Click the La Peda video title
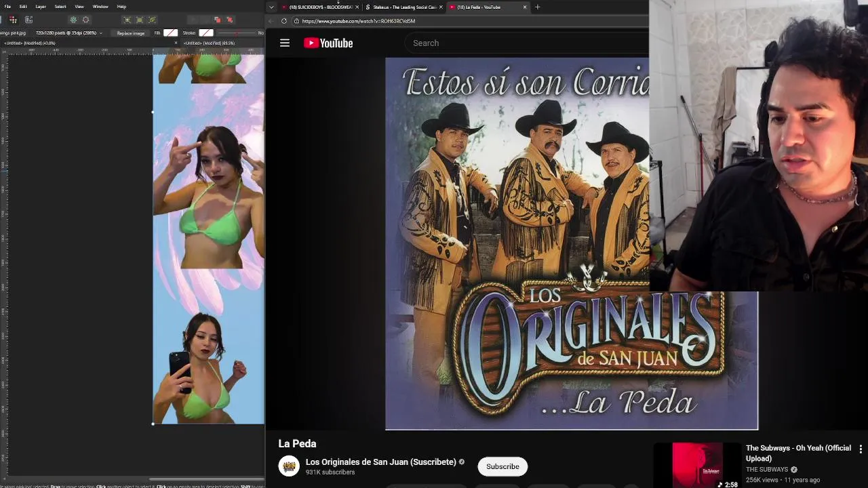The image size is (868, 488). click(297, 444)
